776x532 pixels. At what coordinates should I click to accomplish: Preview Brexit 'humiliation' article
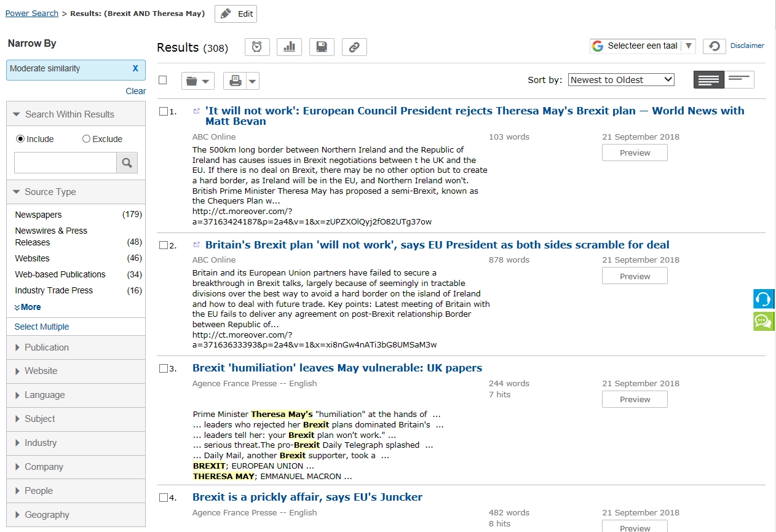point(635,399)
